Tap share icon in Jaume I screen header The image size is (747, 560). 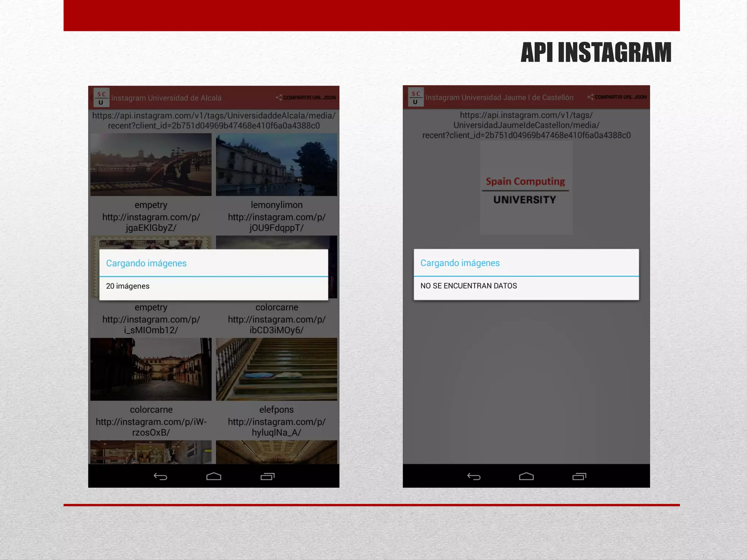[x=590, y=97]
